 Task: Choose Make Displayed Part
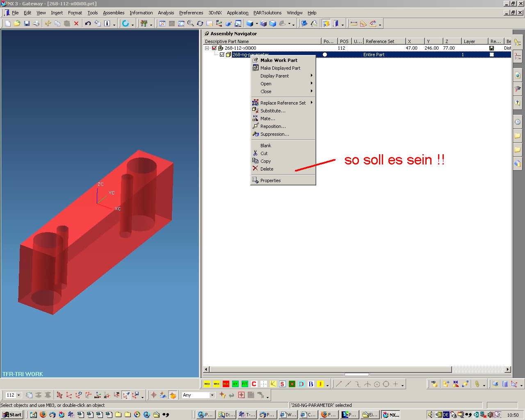coord(283,68)
